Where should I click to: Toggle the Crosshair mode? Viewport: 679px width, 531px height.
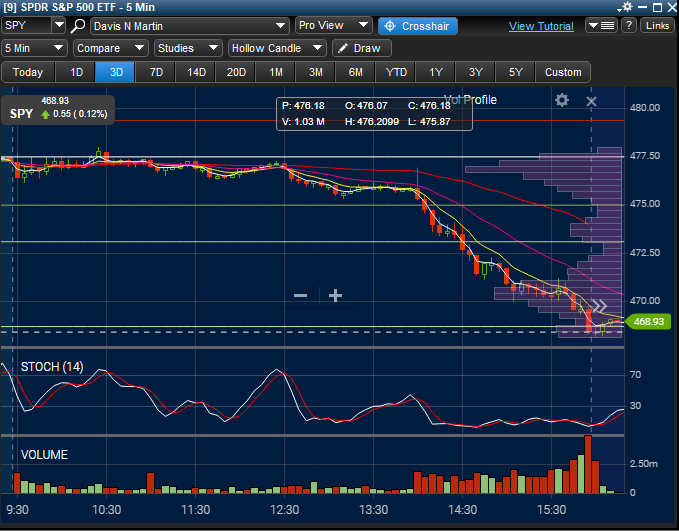[x=417, y=26]
